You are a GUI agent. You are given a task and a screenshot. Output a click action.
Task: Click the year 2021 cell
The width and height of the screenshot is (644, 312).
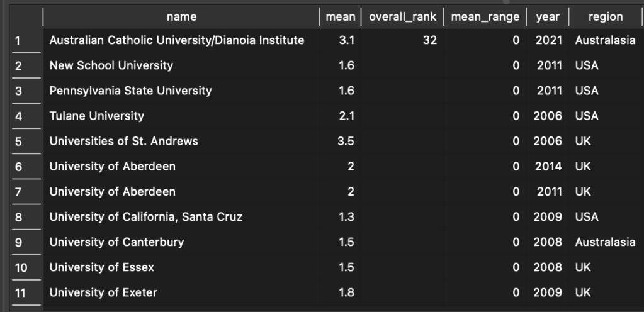point(548,41)
